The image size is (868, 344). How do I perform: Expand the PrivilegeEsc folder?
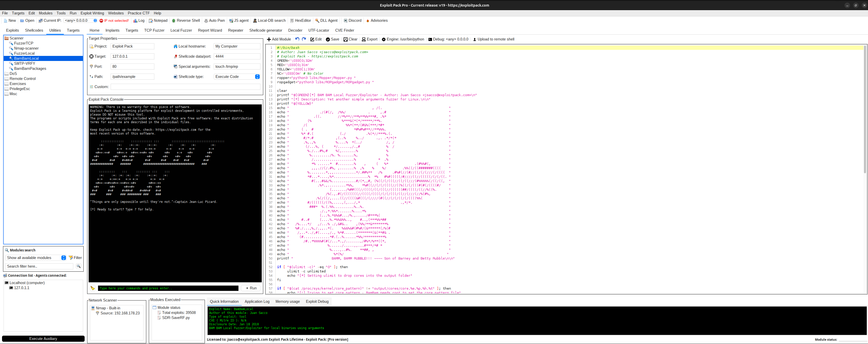17,89
